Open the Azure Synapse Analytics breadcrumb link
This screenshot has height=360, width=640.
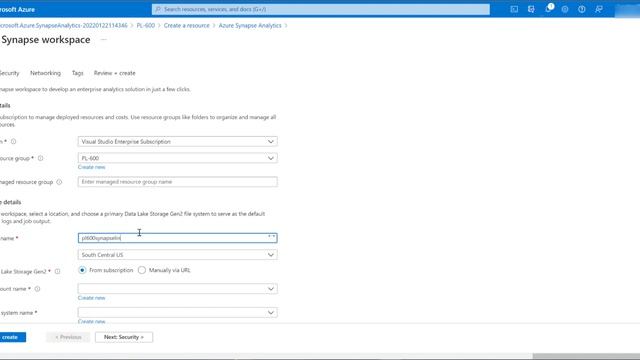[250, 25]
